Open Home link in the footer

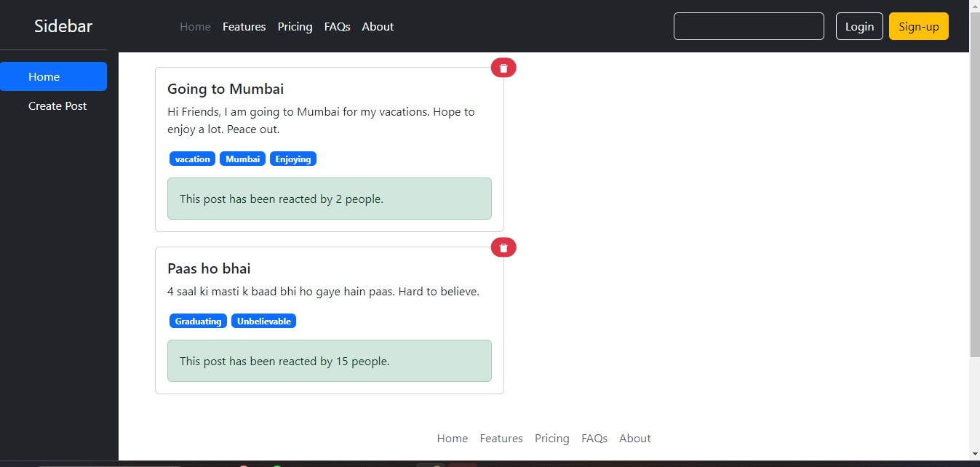click(452, 438)
